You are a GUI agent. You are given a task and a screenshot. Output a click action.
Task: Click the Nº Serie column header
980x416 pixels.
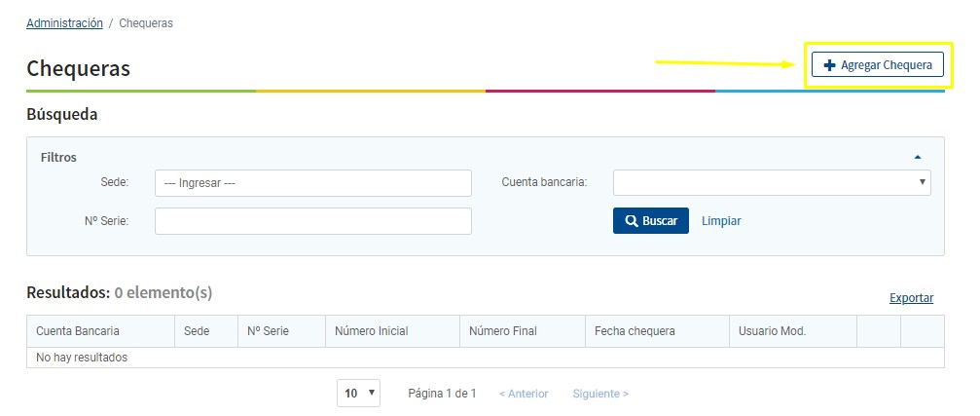tap(268, 331)
